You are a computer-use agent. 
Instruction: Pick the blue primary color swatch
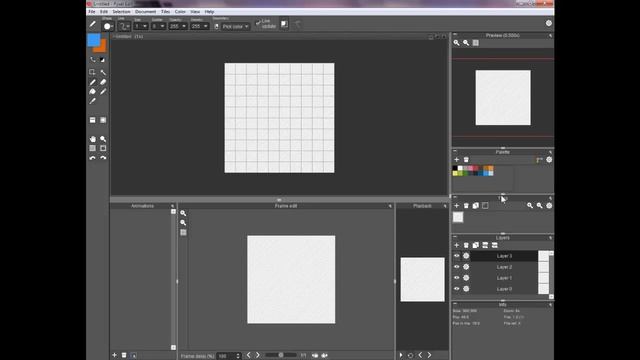click(93, 40)
